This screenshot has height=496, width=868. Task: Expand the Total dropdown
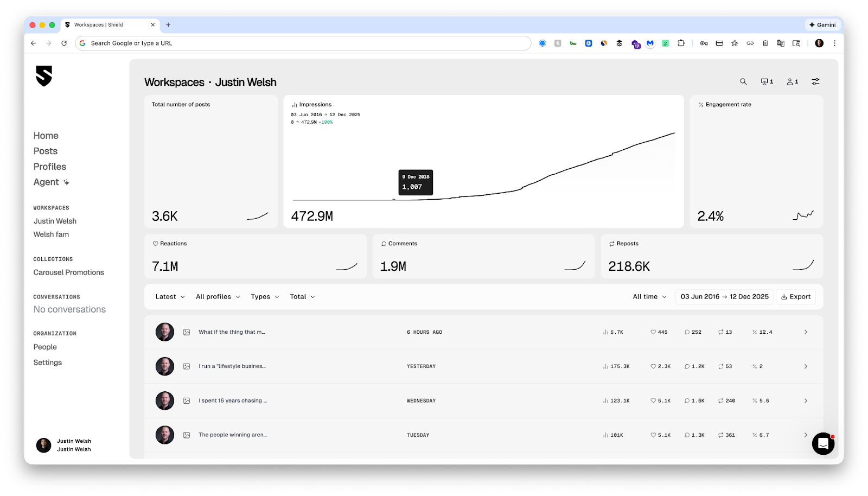302,297
